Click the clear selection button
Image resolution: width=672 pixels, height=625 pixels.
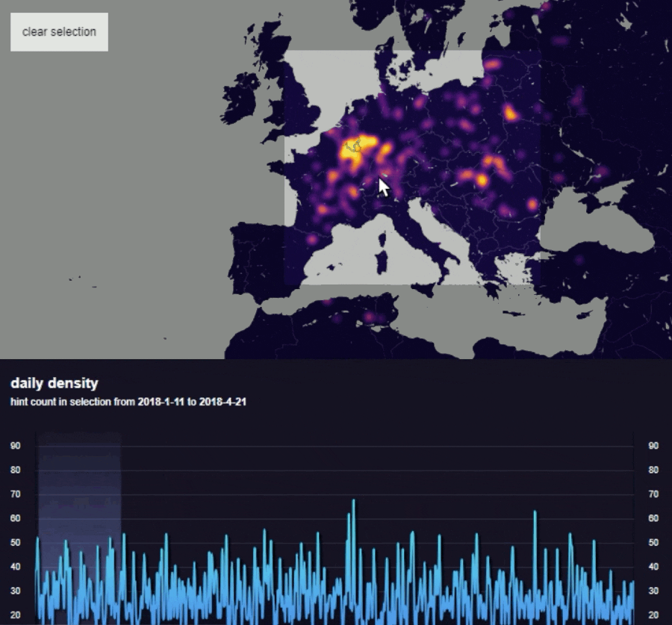point(59,32)
